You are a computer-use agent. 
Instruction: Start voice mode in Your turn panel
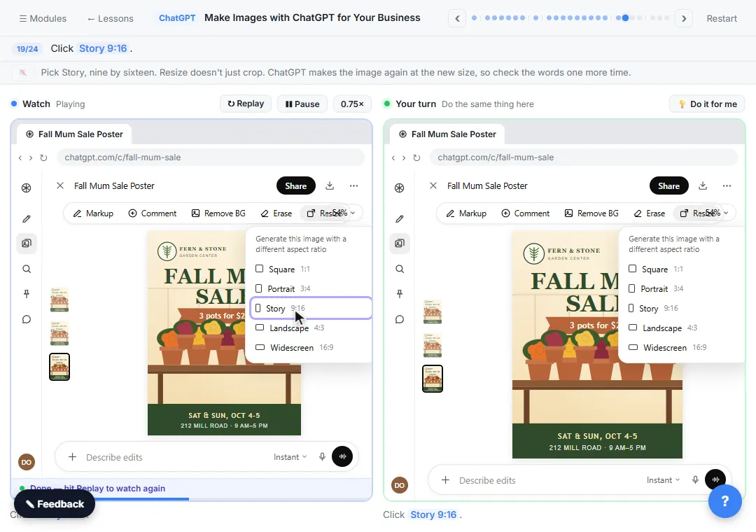pyautogui.click(x=715, y=480)
